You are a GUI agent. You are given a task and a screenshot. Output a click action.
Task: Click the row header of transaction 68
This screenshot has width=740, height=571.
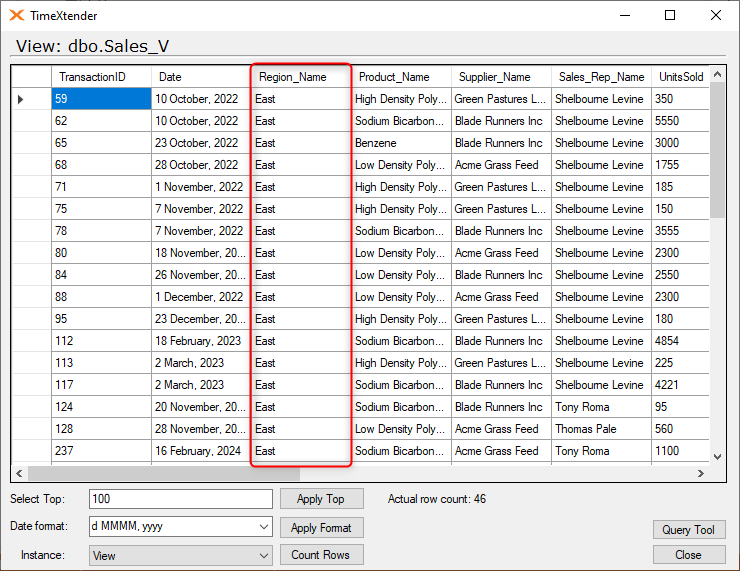pos(32,165)
